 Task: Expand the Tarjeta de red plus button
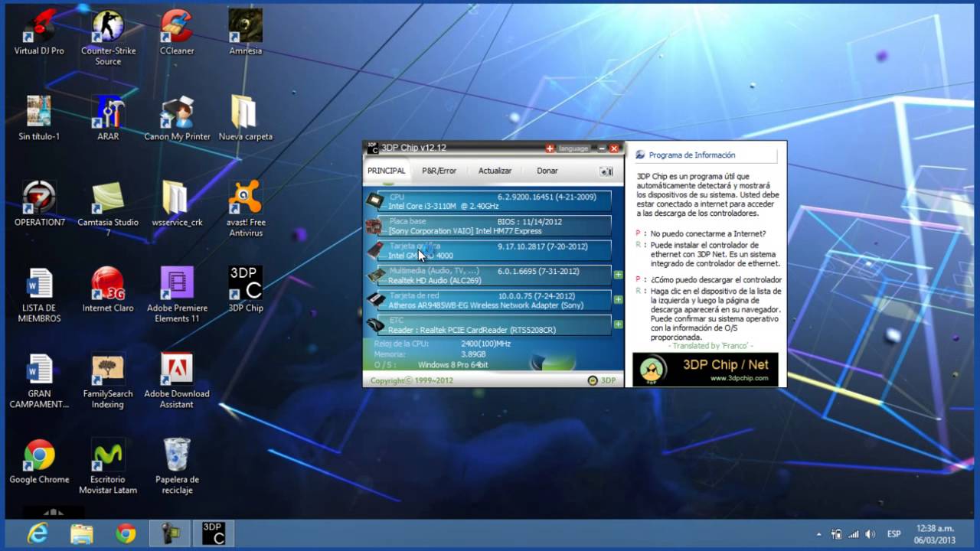coord(618,299)
